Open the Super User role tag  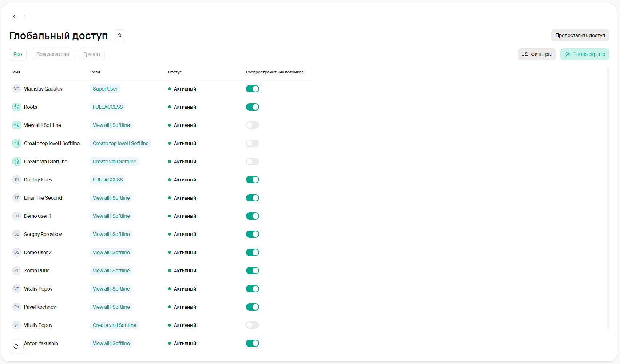click(x=105, y=89)
